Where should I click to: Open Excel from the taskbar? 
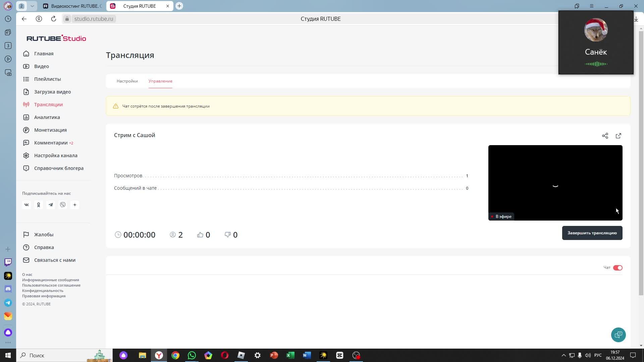click(x=290, y=355)
